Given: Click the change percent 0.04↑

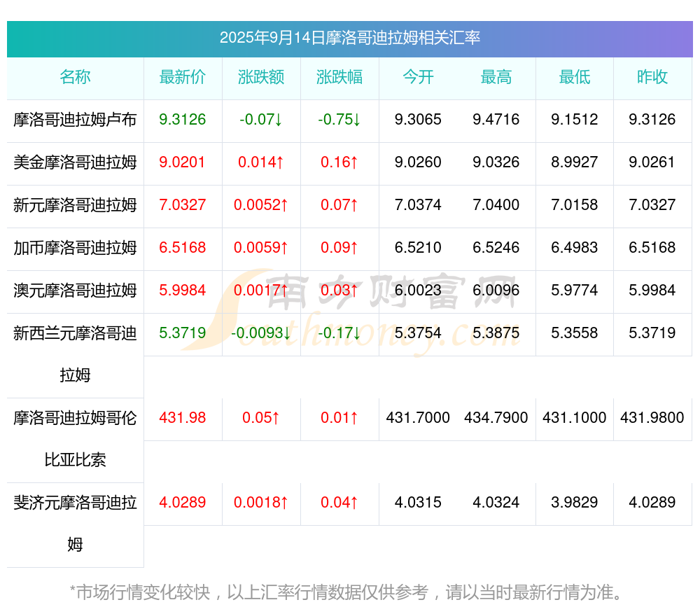Looking at the screenshot, I should point(339,503).
